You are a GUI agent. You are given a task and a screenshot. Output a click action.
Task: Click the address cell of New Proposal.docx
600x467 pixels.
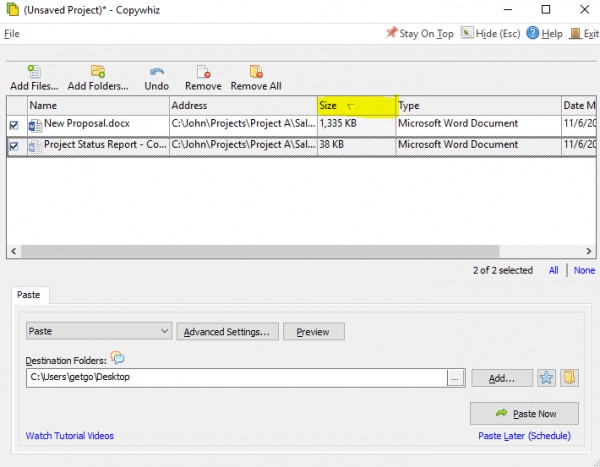(243, 124)
